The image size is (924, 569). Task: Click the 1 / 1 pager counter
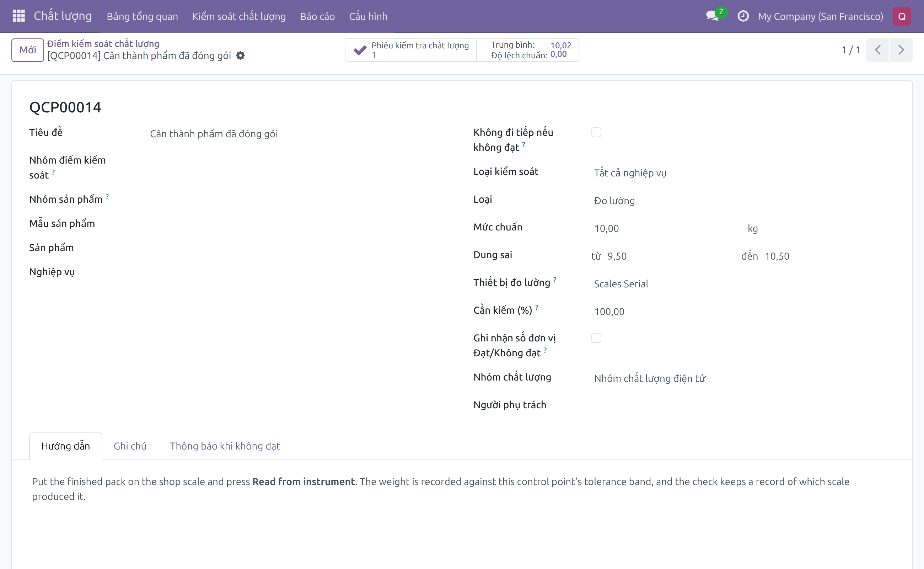tap(850, 50)
